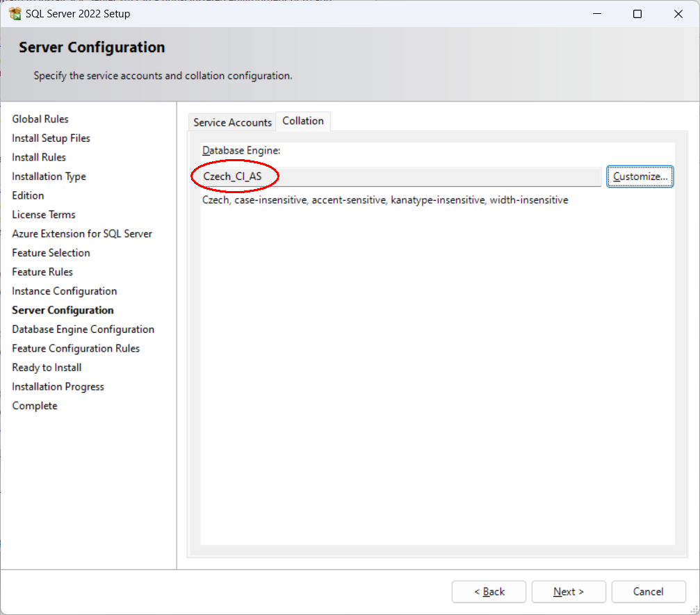700x615 pixels.
Task: Click Installation Type in sidebar
Action: tap(49, 177)
